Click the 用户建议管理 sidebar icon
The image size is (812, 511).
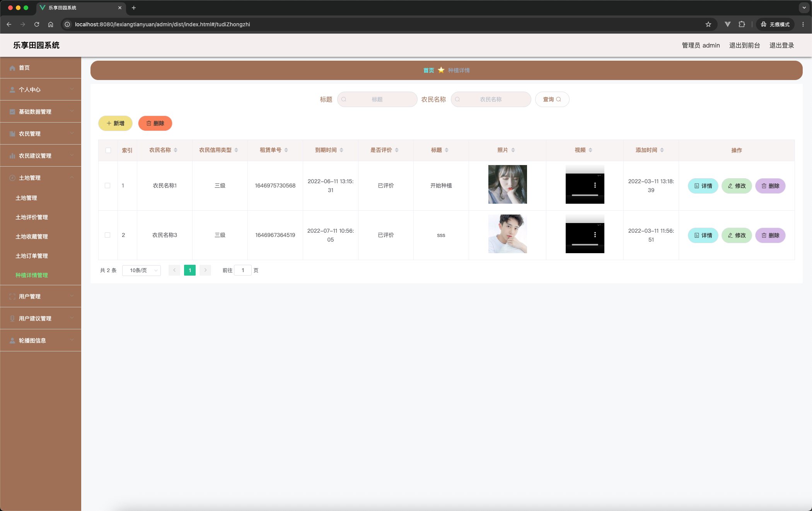tap(12, 319)
